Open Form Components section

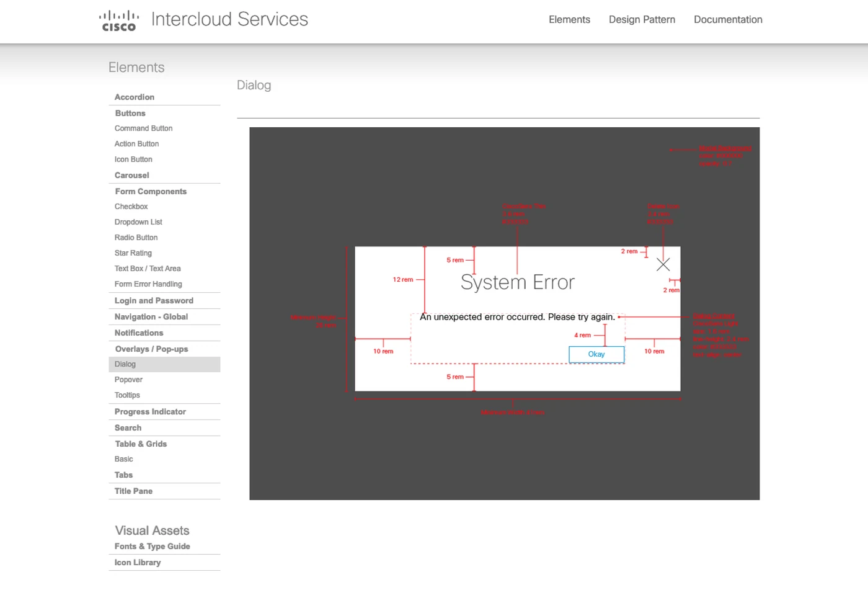(151, 192)
